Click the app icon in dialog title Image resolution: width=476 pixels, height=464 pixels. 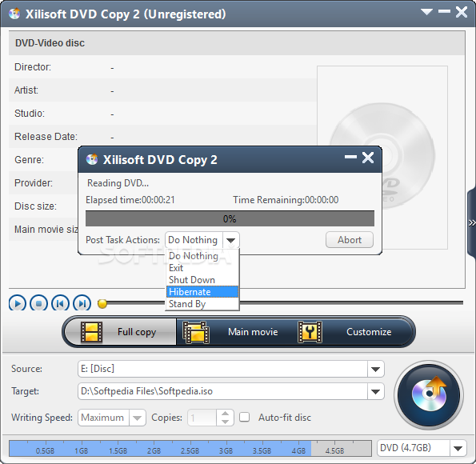pos(92,159)
